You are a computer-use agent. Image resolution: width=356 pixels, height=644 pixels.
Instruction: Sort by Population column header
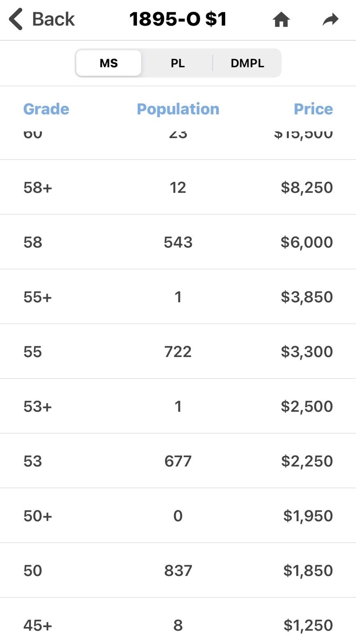178,109
